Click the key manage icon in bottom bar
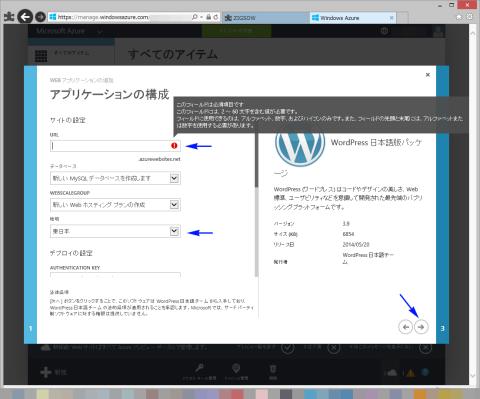This screenshot has height=399, width=480. [199, 369]
